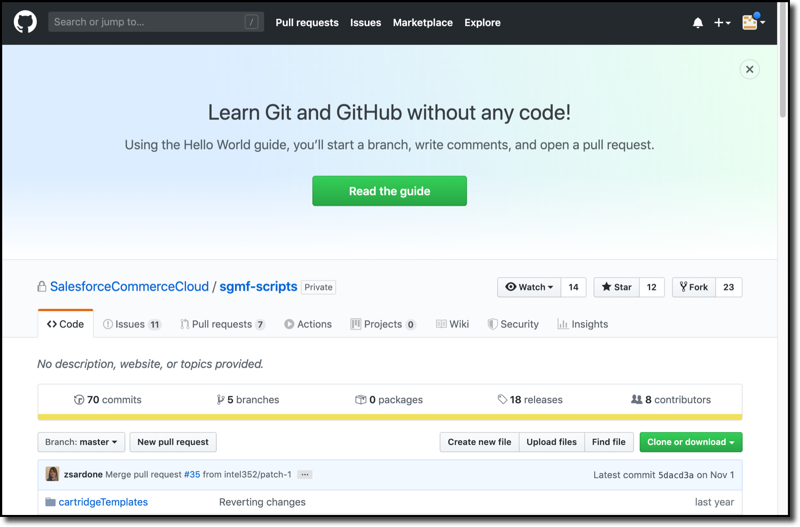Open the plus create-new dropdown
This screenshot has height=527, width=800.
pos(722,22)
